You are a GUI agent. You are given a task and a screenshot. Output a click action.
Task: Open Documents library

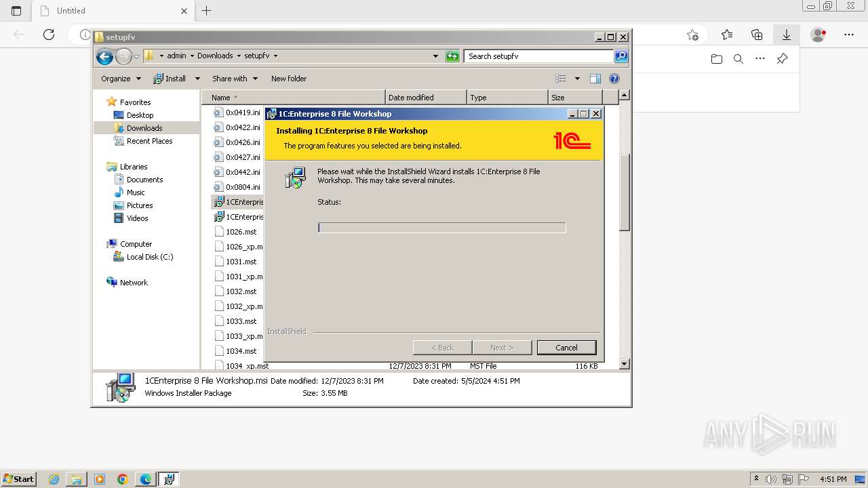click(x=144, y=180)
